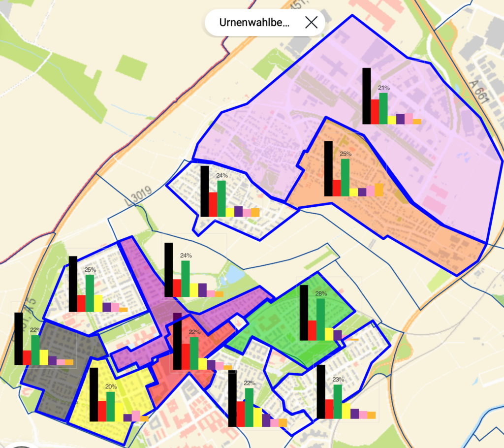The height and width of the screenshot is (448, 504).
Task: Open the bar chart labeled 23%
Action: 346,392
